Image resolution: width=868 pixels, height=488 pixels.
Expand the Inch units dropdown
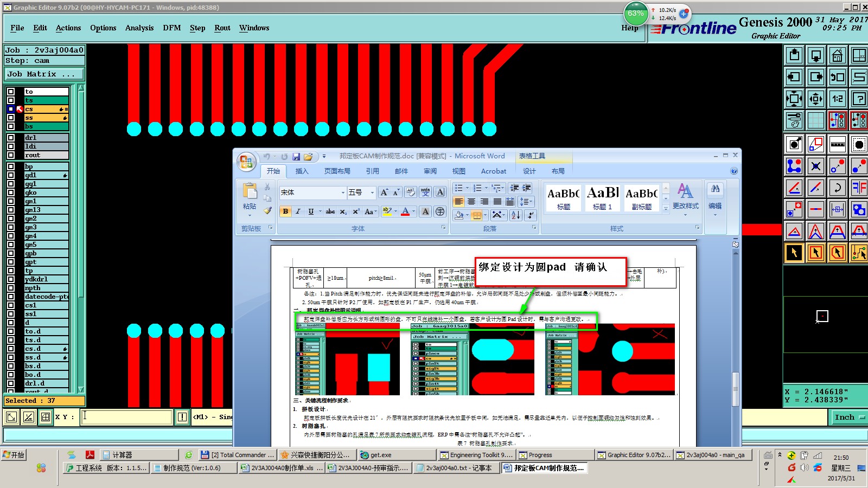(x=862, y=417)
